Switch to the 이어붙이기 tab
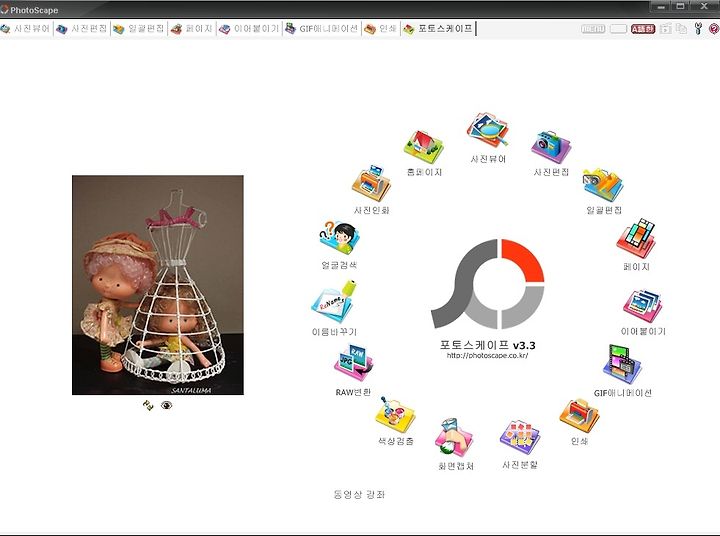This screenshot has height=536, width=720. click(249, 29)
